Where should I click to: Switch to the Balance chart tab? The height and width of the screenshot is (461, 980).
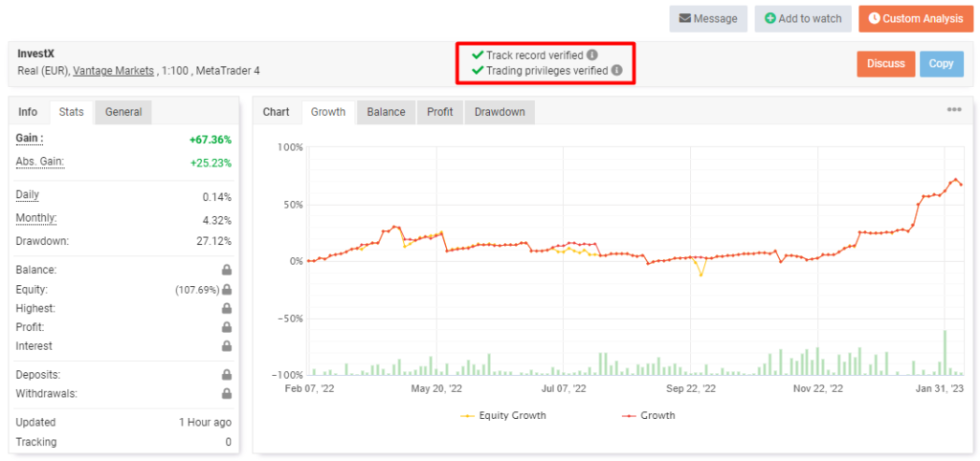386,112
